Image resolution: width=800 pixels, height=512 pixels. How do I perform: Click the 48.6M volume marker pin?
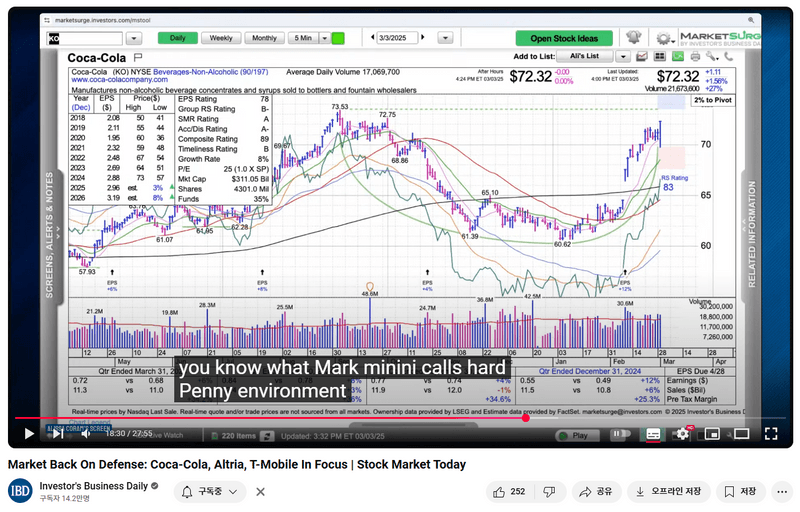click(x=370, y=289)
